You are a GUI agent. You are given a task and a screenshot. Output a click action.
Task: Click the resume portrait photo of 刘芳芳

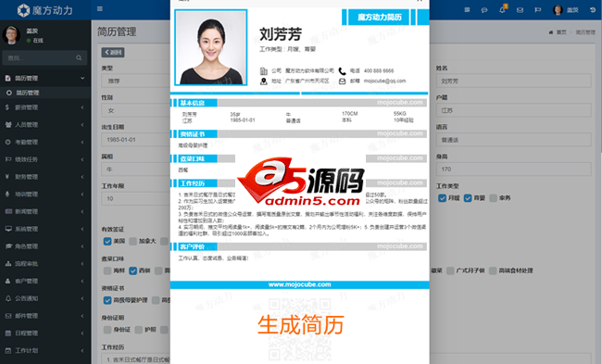(211, 47)
